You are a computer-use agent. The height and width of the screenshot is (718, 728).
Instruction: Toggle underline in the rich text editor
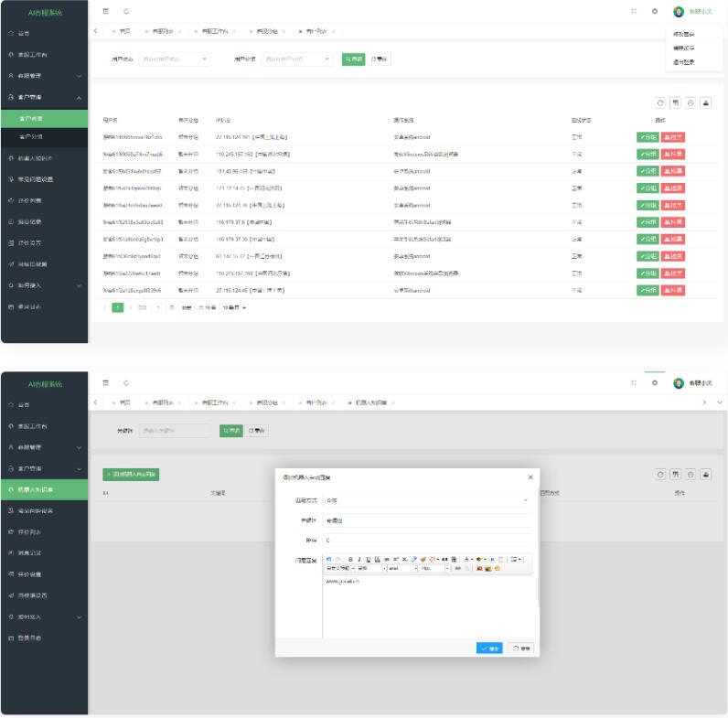[367, 558]
